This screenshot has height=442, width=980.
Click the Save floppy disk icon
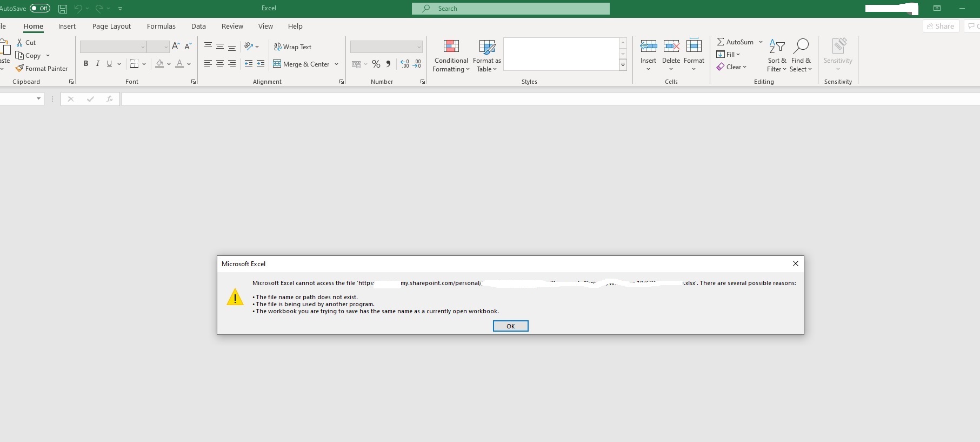(x=63, y=9)
